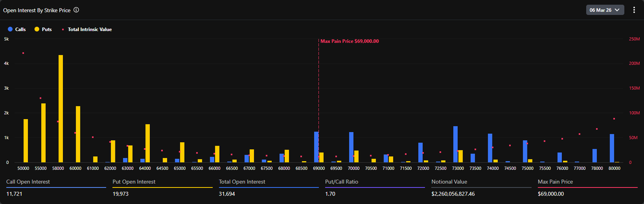Click the blue call bar at 80000
Viewport: 644px width, 204px height.
click(612, 148)
